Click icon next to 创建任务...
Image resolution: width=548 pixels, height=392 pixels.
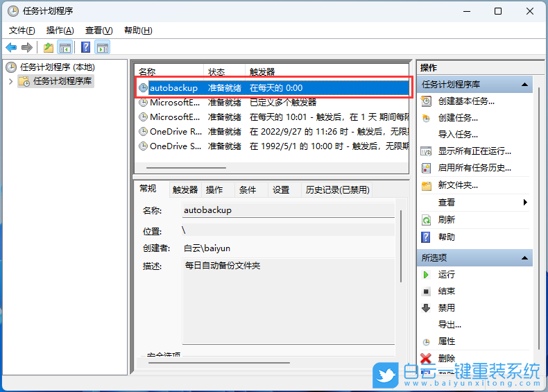point(426,118)
